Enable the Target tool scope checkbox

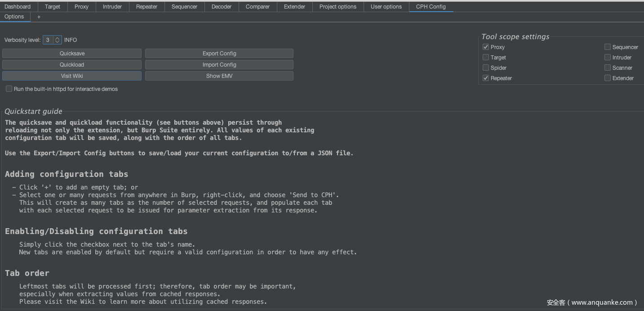pos(486,58)
